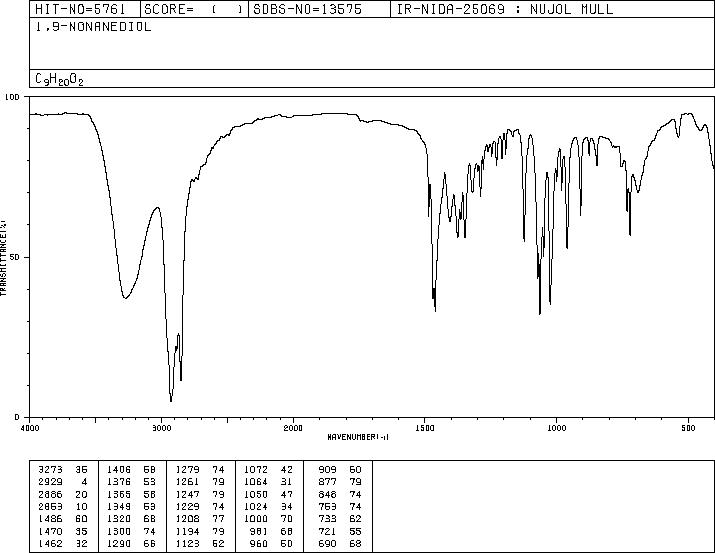Click the broad O-H peak near 3273
The height and width of the screenshot is (553, 715).
tap(125, 298)
